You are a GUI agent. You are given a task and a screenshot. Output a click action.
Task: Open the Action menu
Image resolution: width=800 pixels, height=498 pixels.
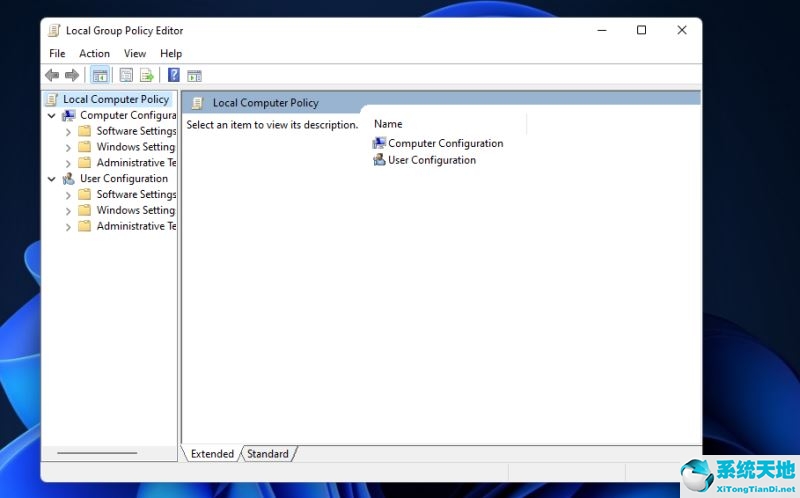pos(94,54)
